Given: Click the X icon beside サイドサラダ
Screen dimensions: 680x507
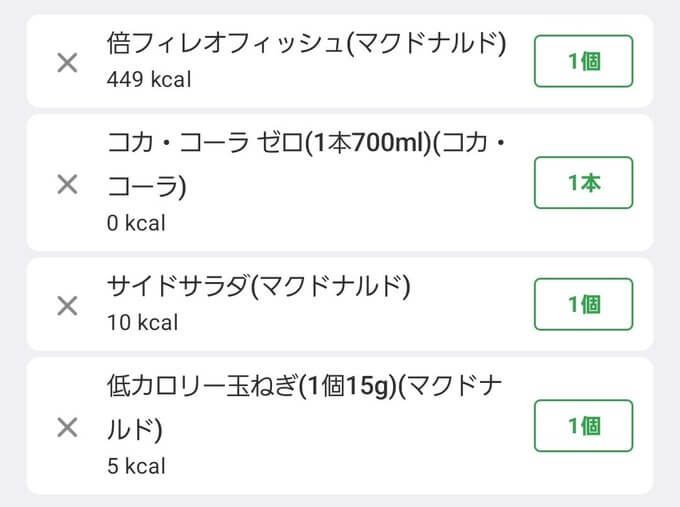Looking at the screenshot, I should coord(67,305).
